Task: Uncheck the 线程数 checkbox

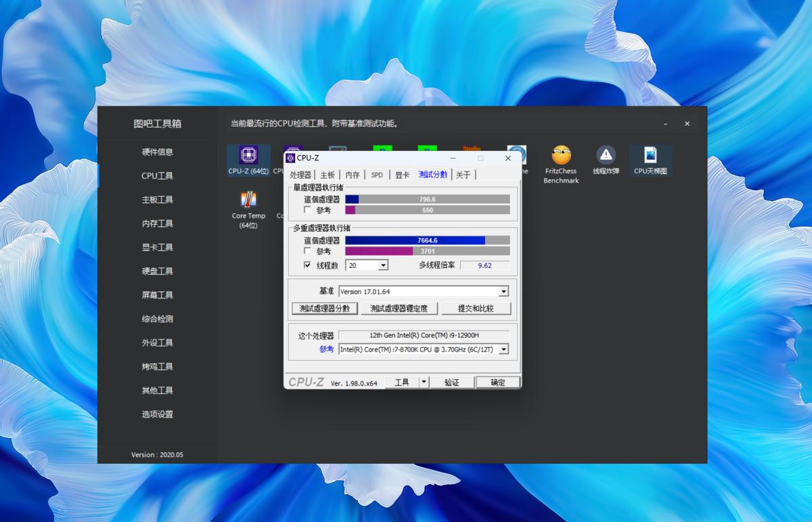Action: tap(308, 265)
